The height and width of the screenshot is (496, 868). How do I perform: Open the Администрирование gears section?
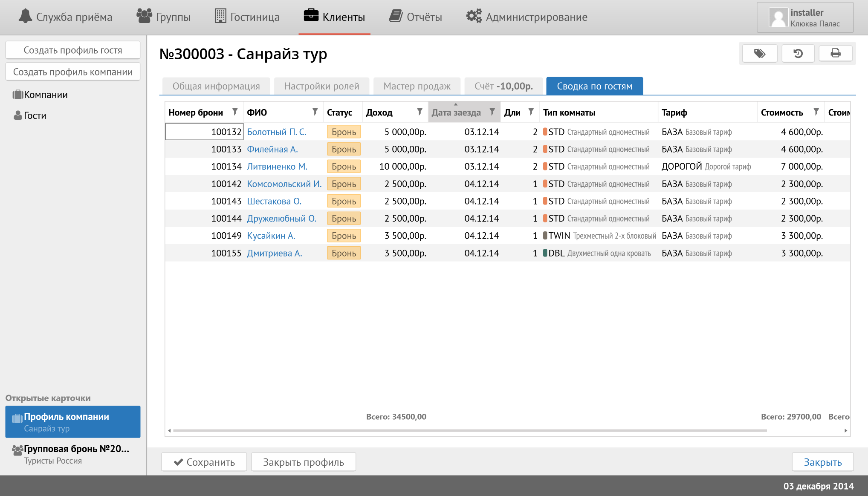click(527, 17)
